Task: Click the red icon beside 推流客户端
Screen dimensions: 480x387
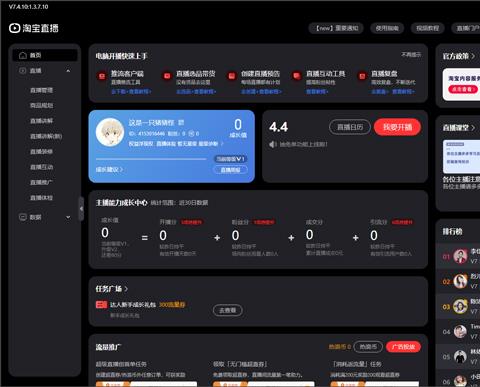Action: click(102, 76)
